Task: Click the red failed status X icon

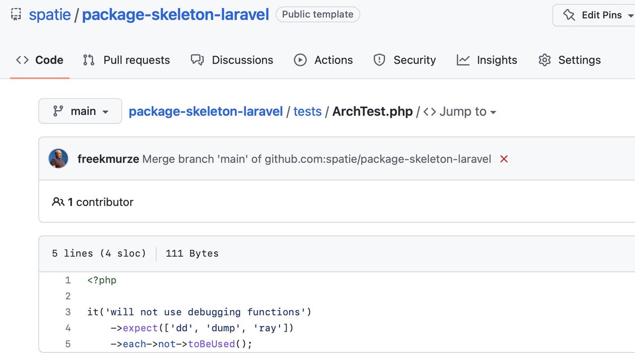Action: (504, 159)
